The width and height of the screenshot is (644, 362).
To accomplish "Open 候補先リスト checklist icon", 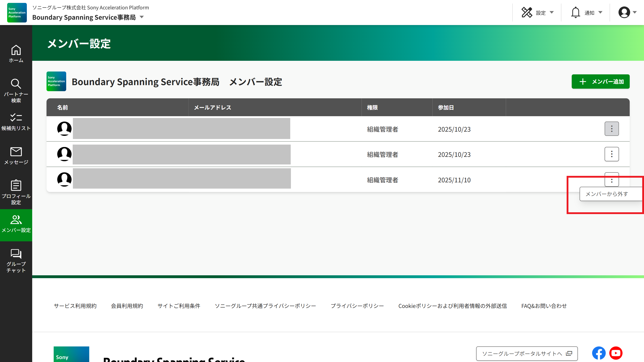I will [16, 122].
